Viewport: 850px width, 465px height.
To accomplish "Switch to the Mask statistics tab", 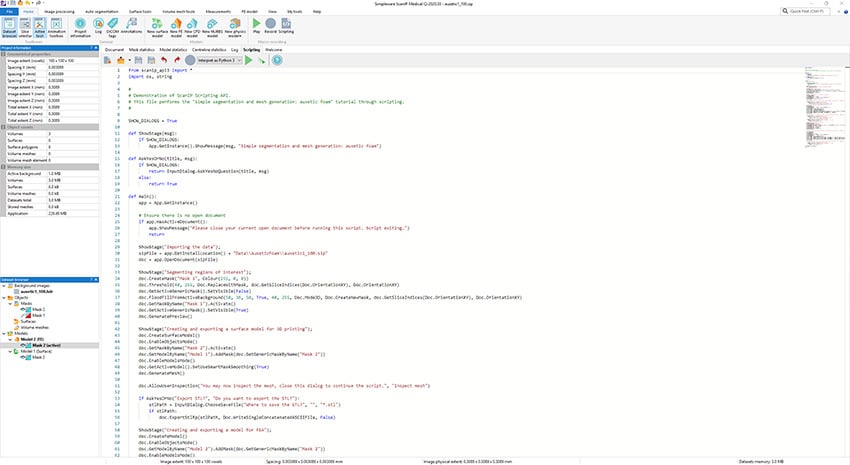I will pos(145,48).
